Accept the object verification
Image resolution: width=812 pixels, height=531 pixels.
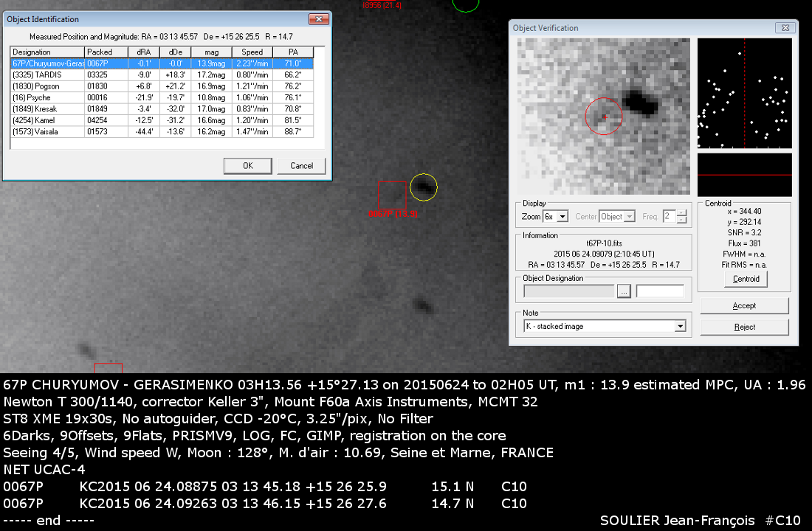pos(744,306)
